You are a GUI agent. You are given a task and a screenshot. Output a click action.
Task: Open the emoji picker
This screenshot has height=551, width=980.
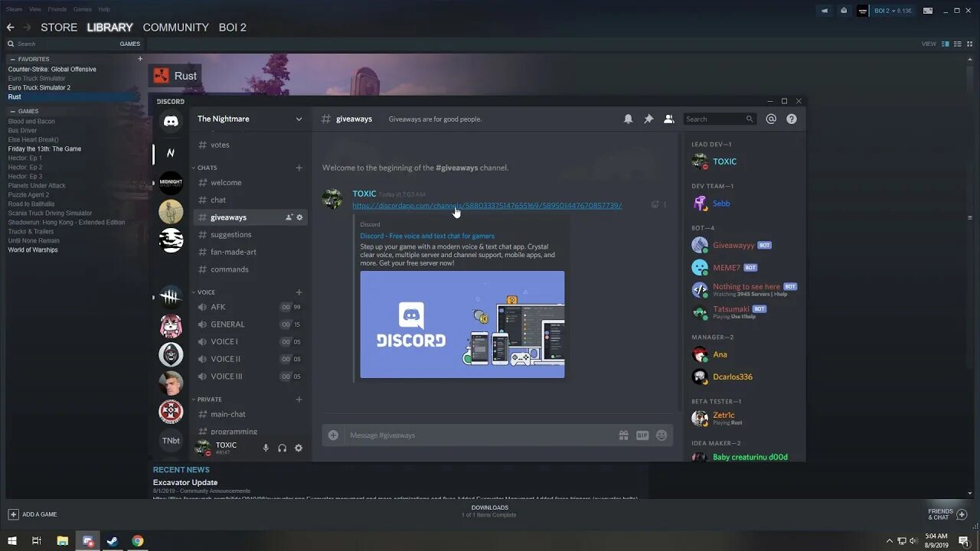pyautogui.click(x=661, y=435)
